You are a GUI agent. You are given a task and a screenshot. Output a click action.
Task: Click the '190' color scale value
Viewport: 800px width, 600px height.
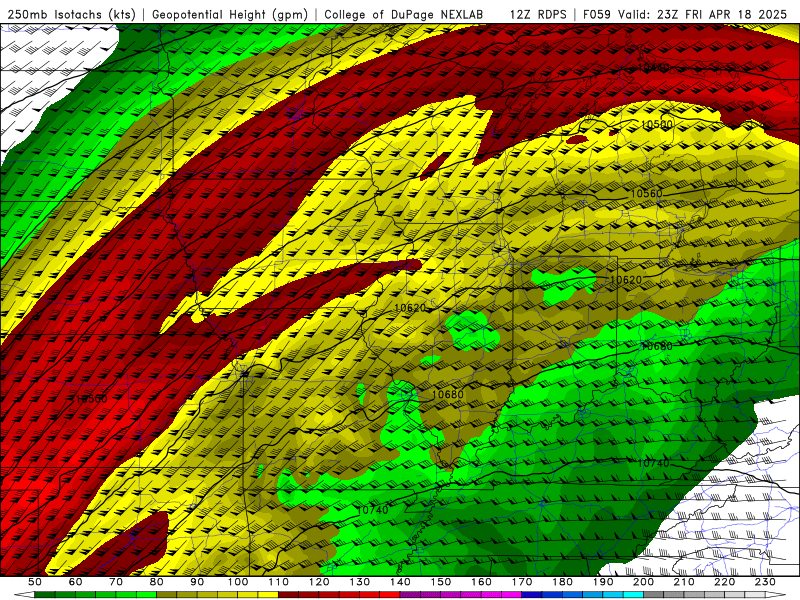click(603, 582)
